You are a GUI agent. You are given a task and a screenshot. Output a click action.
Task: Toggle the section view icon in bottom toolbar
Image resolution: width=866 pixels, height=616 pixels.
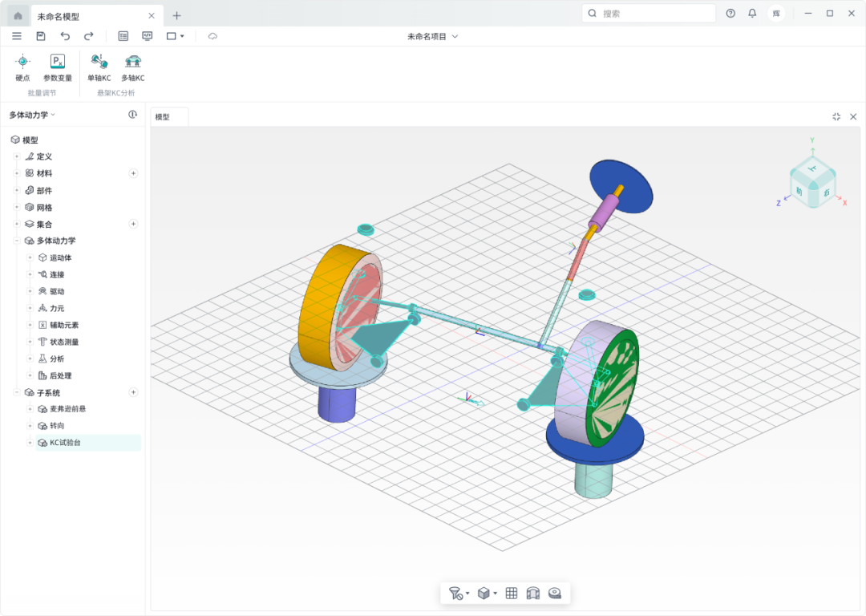(533, 594)
